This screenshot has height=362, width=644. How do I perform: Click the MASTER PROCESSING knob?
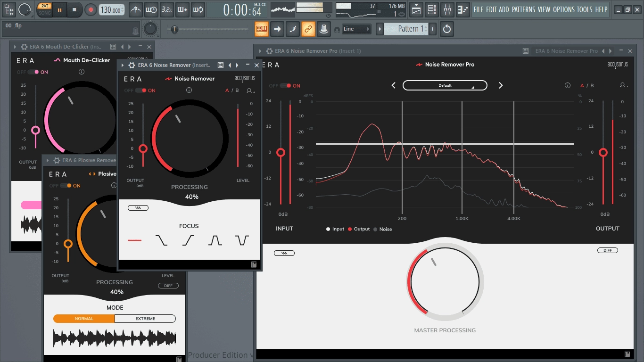click(445, 282)
